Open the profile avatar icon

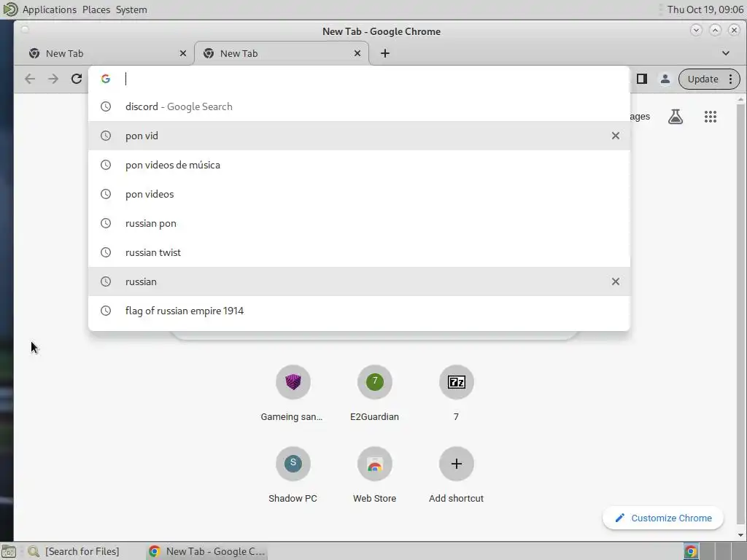665,79
